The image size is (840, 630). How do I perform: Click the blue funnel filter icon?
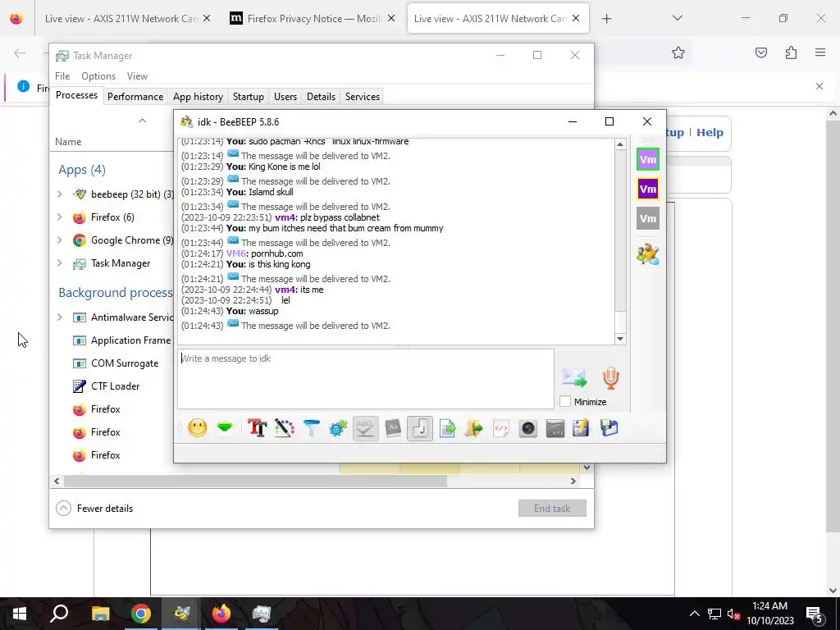pyautogui.click(x=311, y=428)
